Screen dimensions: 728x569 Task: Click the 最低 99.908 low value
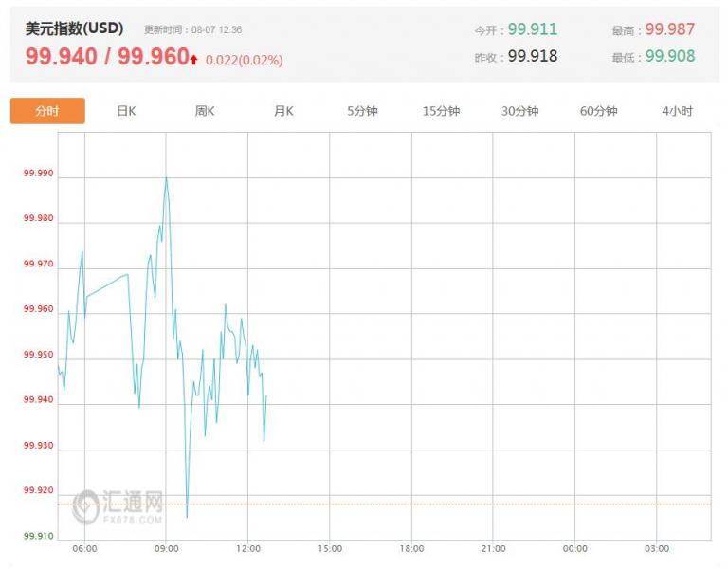(670, 56)
